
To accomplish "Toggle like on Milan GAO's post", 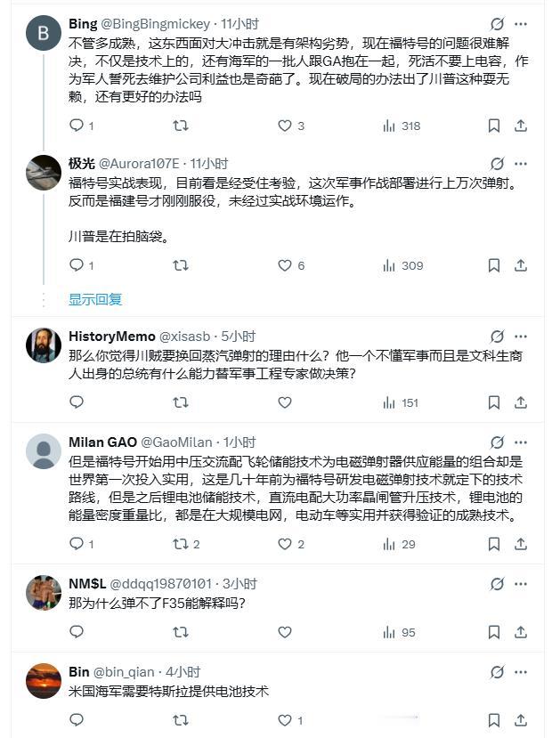I will pos(291,544).
